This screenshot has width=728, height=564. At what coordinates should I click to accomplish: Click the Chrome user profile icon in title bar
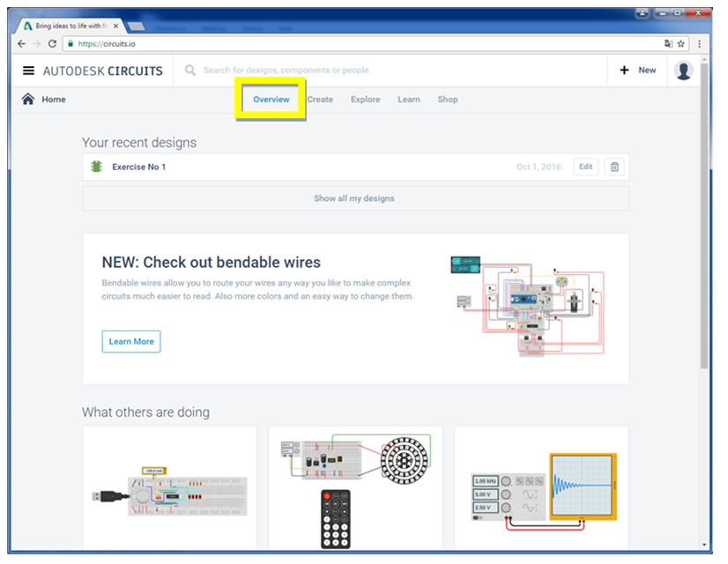click(x=643, y=13)
